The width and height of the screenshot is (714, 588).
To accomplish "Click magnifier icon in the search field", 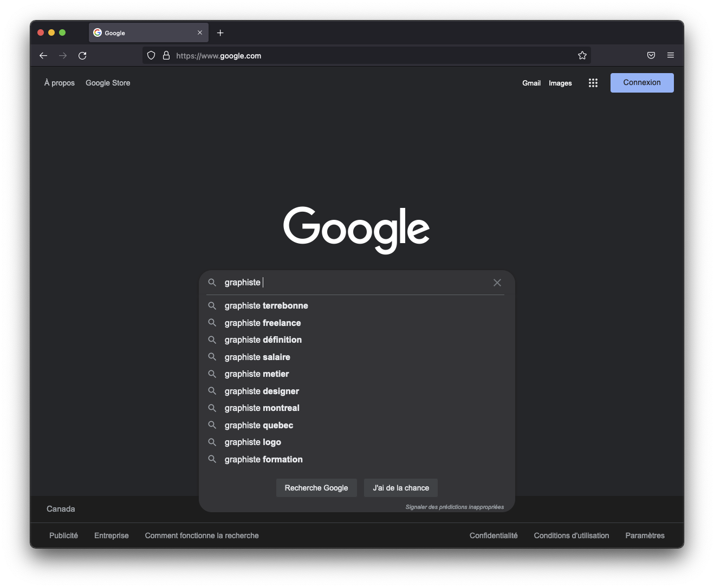I will tap(212, 283).
